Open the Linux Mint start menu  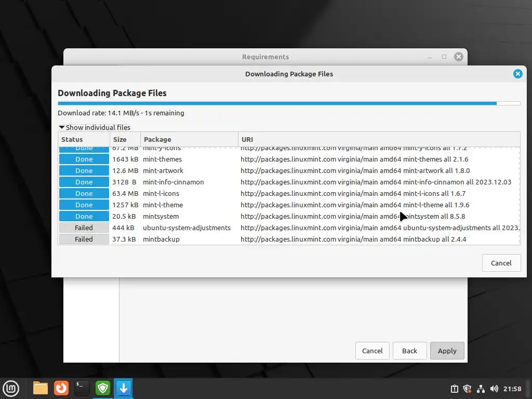point(11,389)
